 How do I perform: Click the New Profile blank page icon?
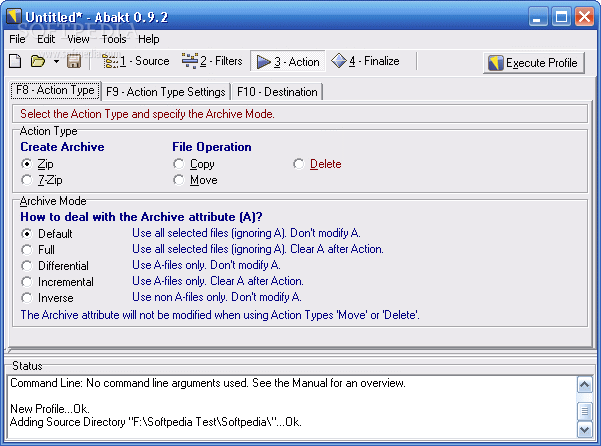click(15, 61)
